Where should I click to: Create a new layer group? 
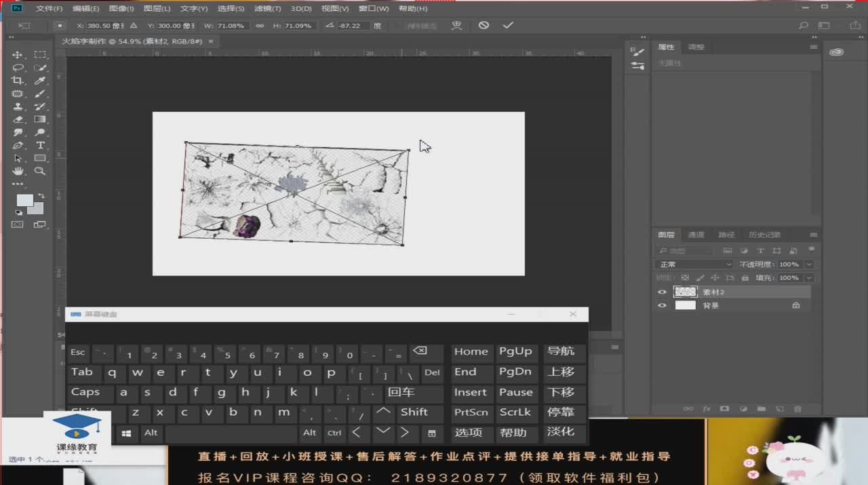761,409
